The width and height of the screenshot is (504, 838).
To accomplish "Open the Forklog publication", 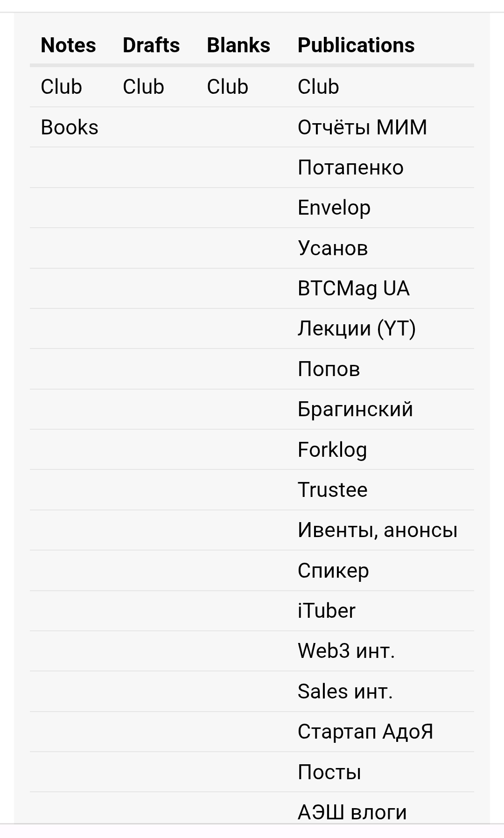I will [332, 450].
